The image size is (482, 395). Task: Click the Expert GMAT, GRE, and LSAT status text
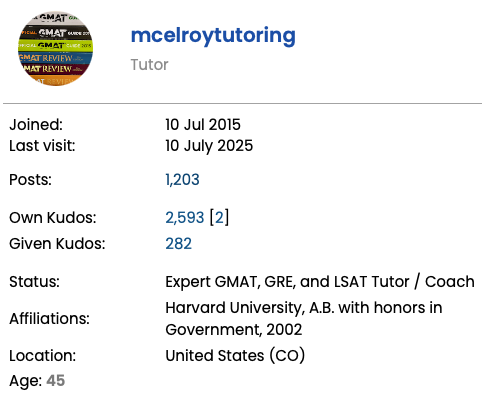point(320,282)
